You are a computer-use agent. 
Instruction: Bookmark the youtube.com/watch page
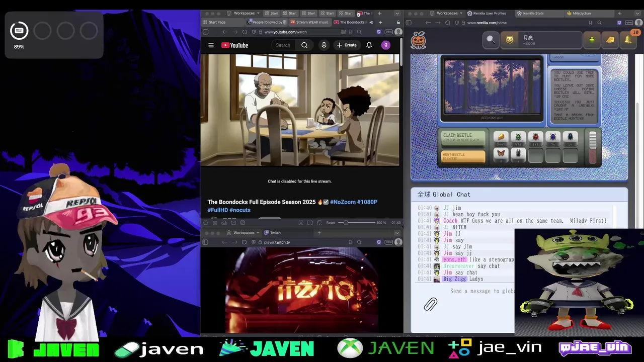tap(350, 32)
